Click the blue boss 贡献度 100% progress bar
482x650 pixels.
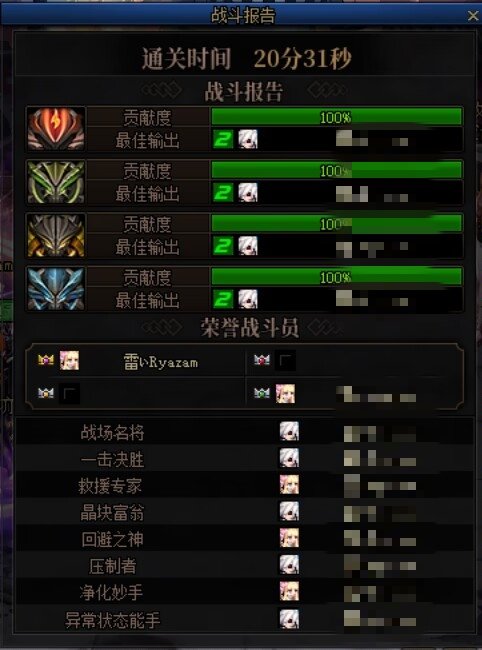pyautogui.click(x=337, y=276)
